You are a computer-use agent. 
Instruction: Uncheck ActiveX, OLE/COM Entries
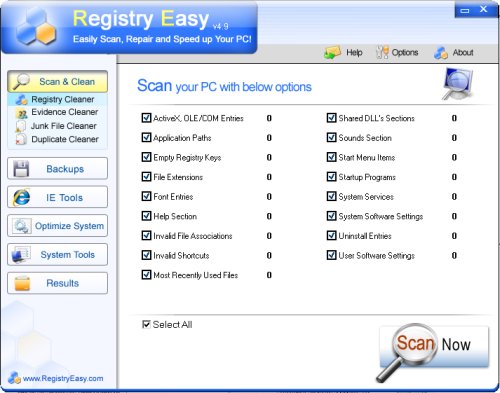point(146,118)
